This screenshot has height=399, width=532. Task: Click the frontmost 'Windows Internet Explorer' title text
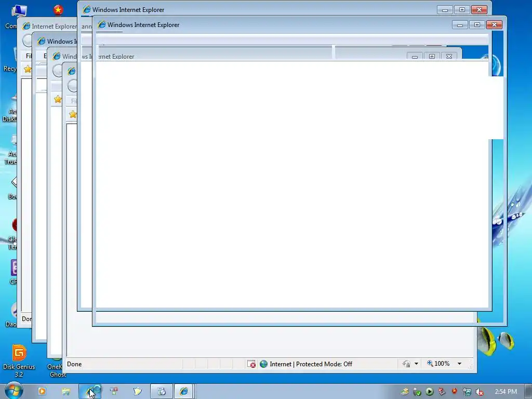point(143,25)
